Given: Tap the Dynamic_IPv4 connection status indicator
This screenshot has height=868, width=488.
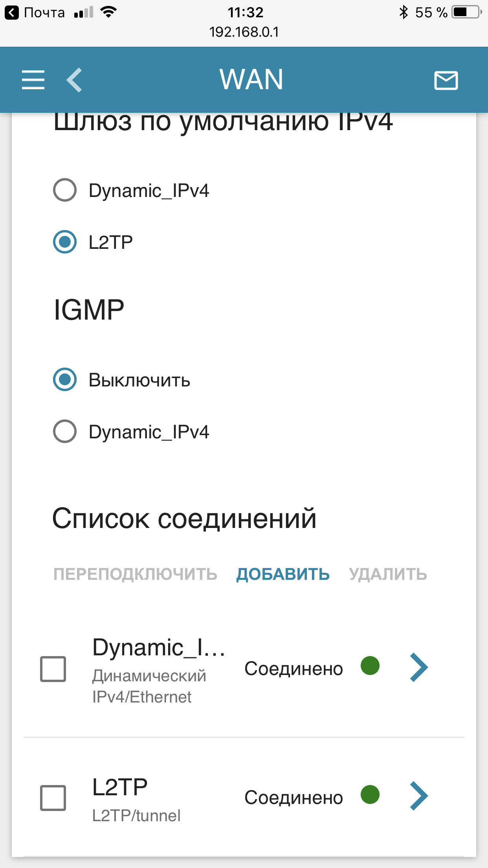Looking at the screenshot, I should pos(370,666).
